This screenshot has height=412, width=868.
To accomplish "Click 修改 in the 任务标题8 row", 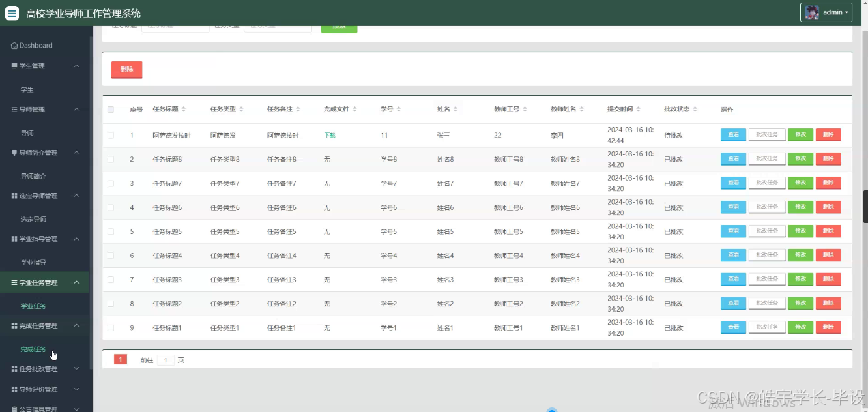I will point(800,158).
